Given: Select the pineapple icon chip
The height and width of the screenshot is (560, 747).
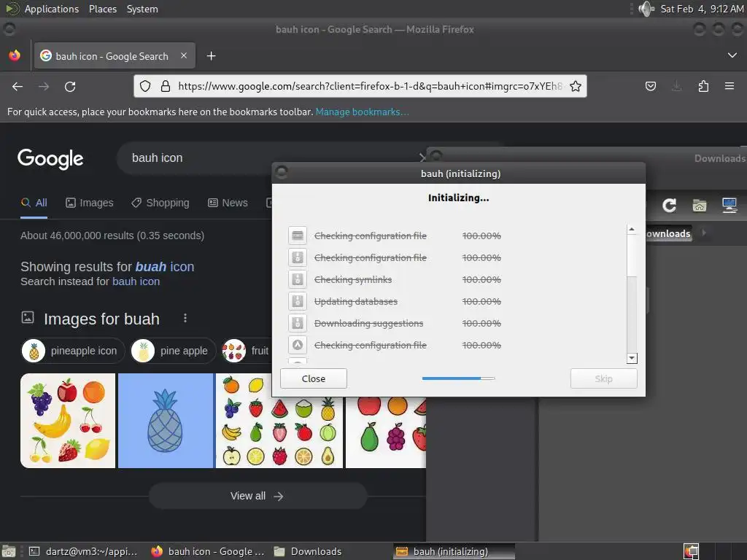Looking at the screenshot, I should pyautogui.click(x=73, y=351).
